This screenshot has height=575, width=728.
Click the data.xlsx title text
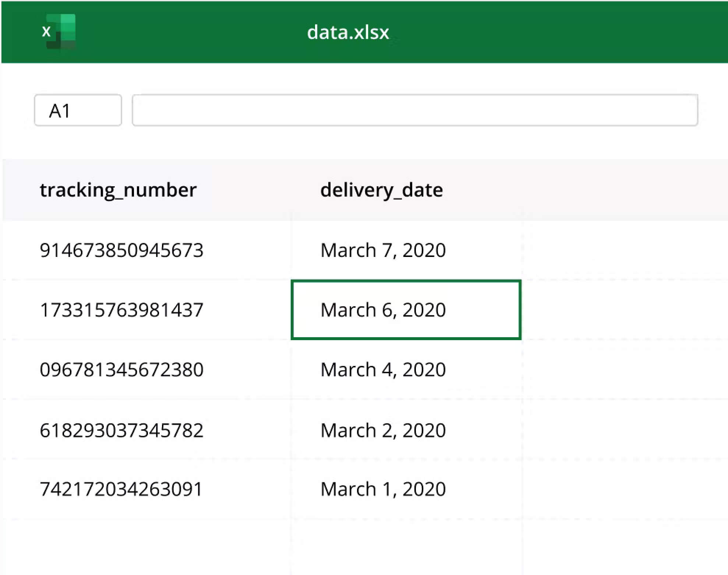click(347, 32)
